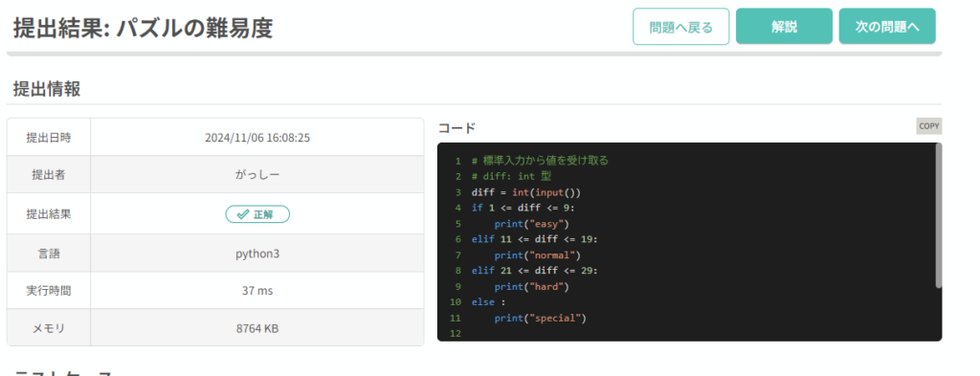The image size is (980, 376).
Task: Click the checkmark icon in the 正解 badge
Action: (243, 215)
